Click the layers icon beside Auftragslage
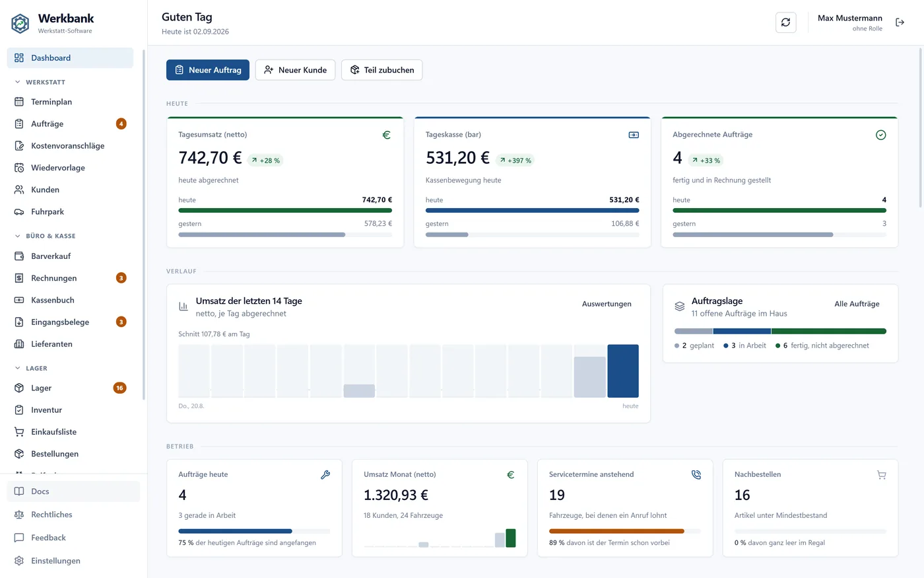This screenshot has width=924, height=578. coord(679,307)
